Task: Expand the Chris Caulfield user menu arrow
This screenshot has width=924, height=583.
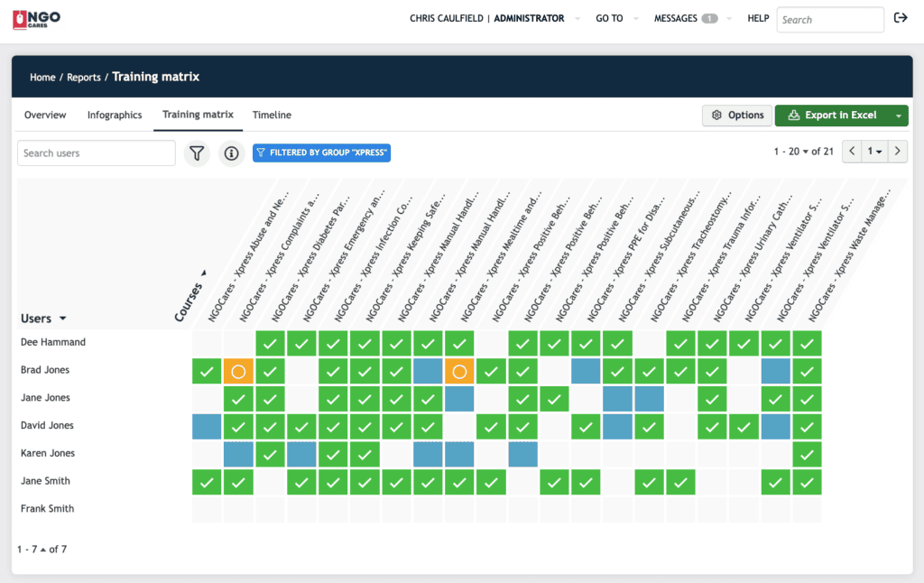Action: [577, 19]
